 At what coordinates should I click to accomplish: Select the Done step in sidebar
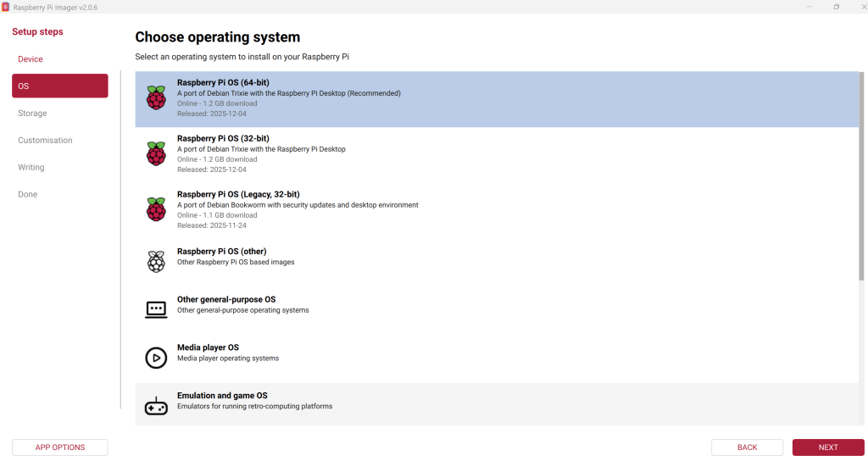point(28,195)
